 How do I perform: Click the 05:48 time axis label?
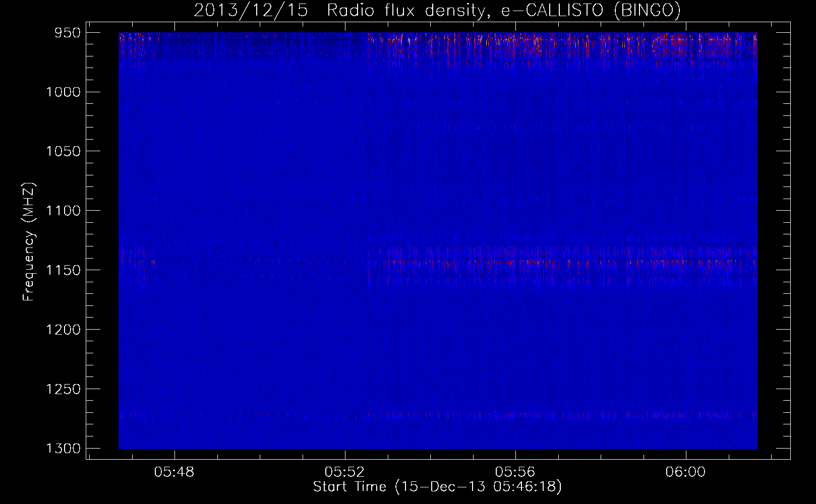click(x=174, y=472)
